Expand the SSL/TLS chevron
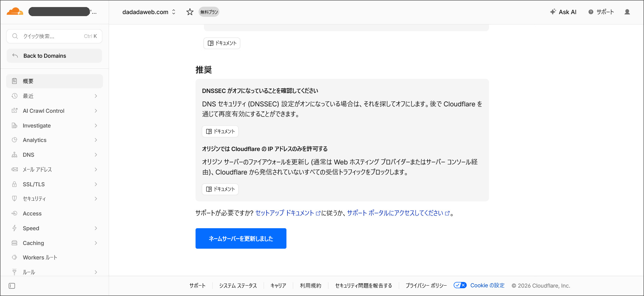 click(x=96, y=184)
